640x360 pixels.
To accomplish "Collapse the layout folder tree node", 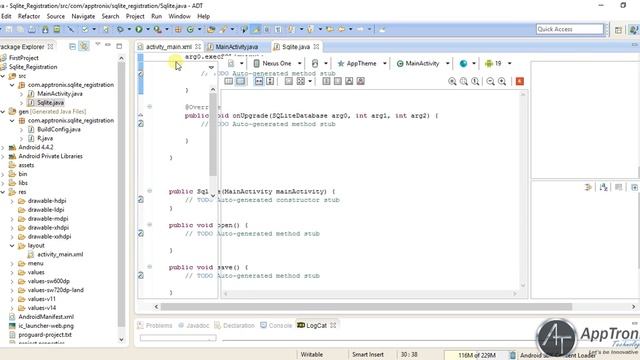I will 12,245.
